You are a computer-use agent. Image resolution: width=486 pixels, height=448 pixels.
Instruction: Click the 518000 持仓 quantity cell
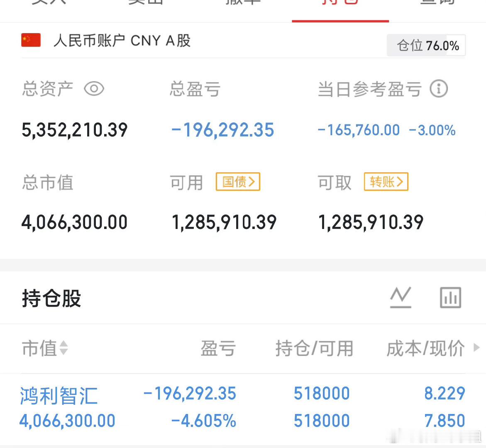pyautogui.click(x=322, y=393)
